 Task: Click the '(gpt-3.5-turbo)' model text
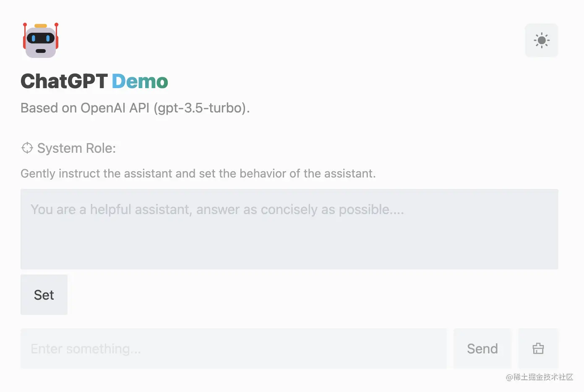[x=201, y=108]
